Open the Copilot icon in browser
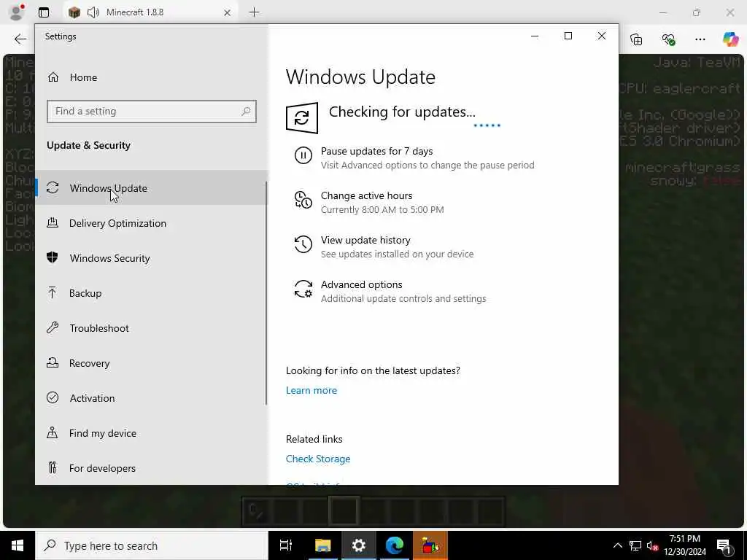The image size is (747, 560). point(730,39)
